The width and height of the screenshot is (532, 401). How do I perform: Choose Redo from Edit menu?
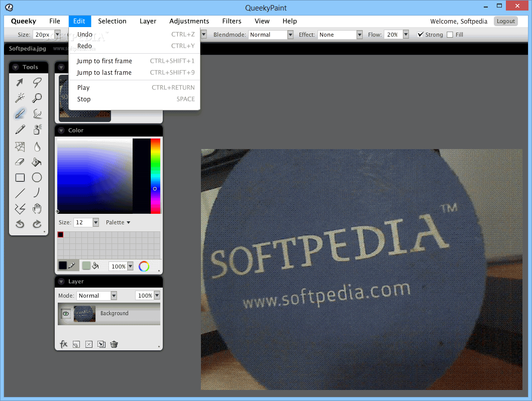(x=134, y=46)
